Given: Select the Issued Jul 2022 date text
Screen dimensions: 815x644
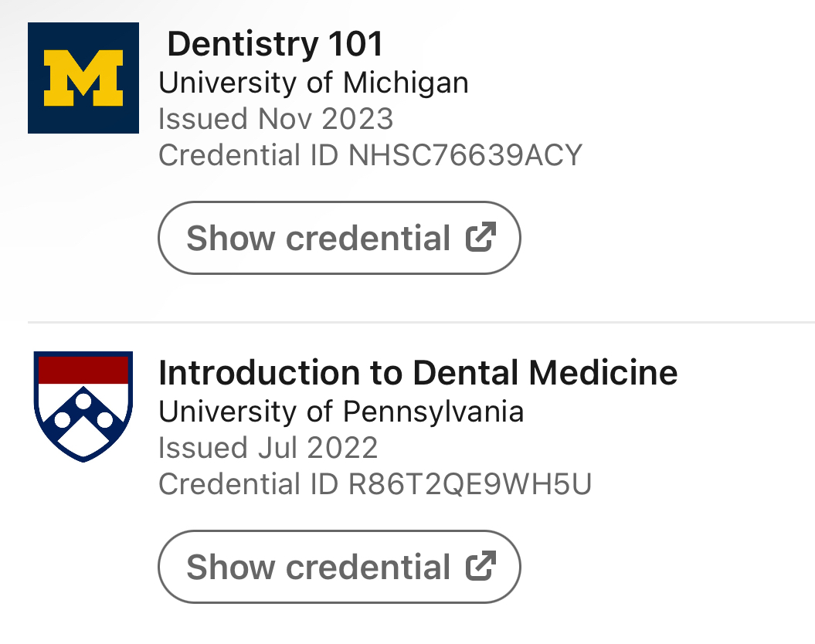Looking at the screenshot, I should 268,448.
